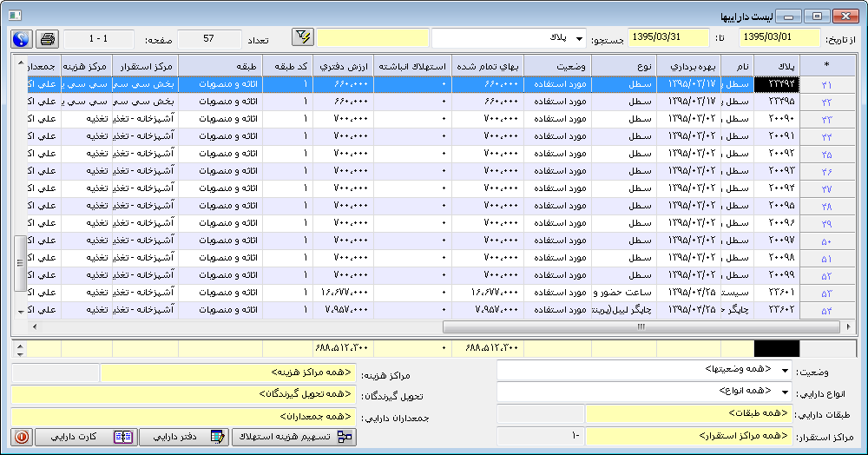The image size is (868, 455).
Task: Click the red power exit button
Action: pyautogui.click(x=22, y=437)
